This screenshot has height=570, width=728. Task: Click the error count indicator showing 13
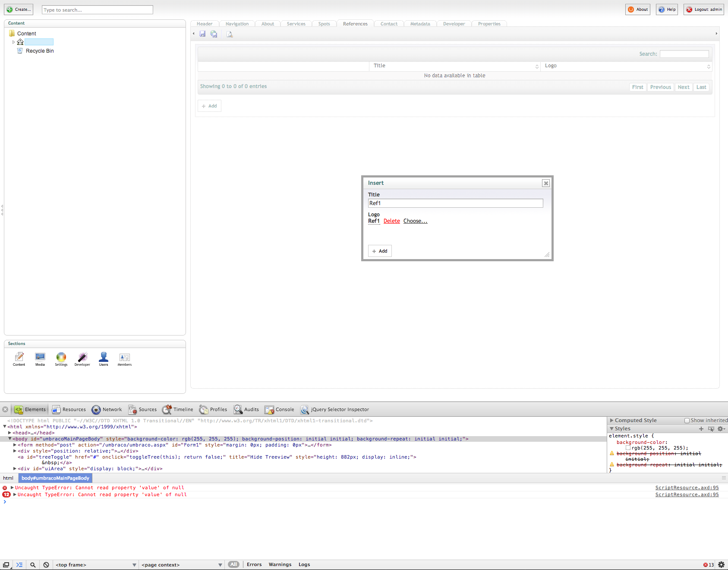pos(708,565)
